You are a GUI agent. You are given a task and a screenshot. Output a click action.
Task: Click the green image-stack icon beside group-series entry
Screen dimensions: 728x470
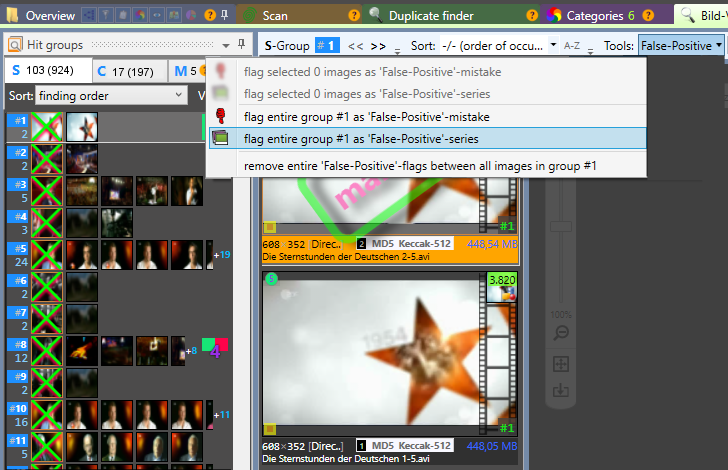click(220, 137)
